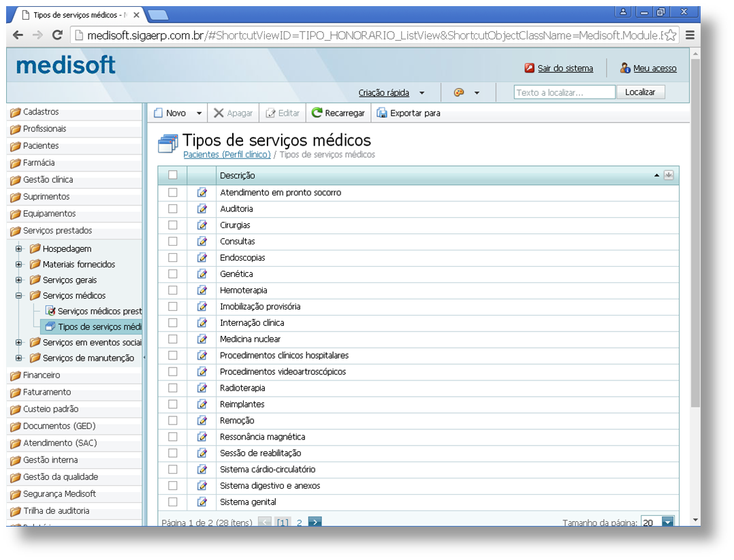Open Criação rápida dropdown arrow

421,93
